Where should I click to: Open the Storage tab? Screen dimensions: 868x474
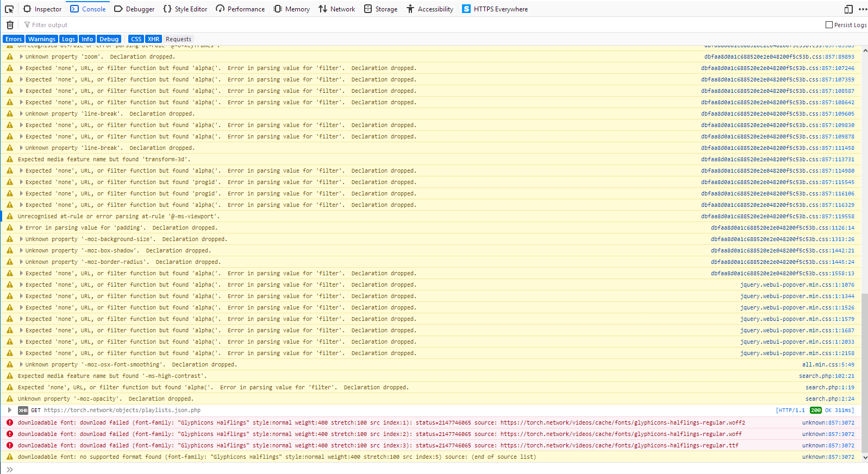[381, 9]
